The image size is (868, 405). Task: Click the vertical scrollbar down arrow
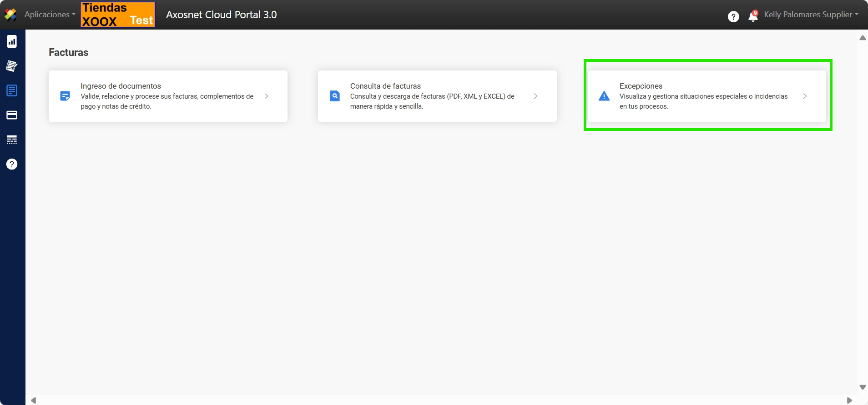point(863,387)
